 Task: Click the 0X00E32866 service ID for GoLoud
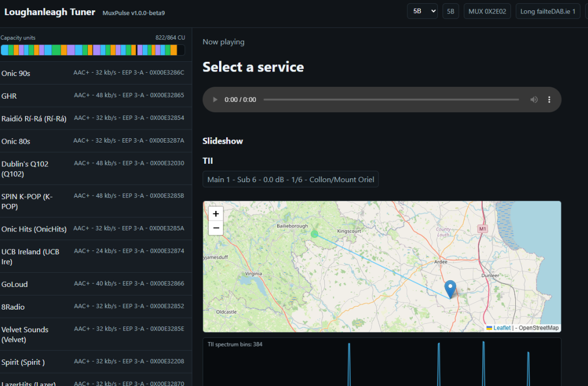coord(167,284)
